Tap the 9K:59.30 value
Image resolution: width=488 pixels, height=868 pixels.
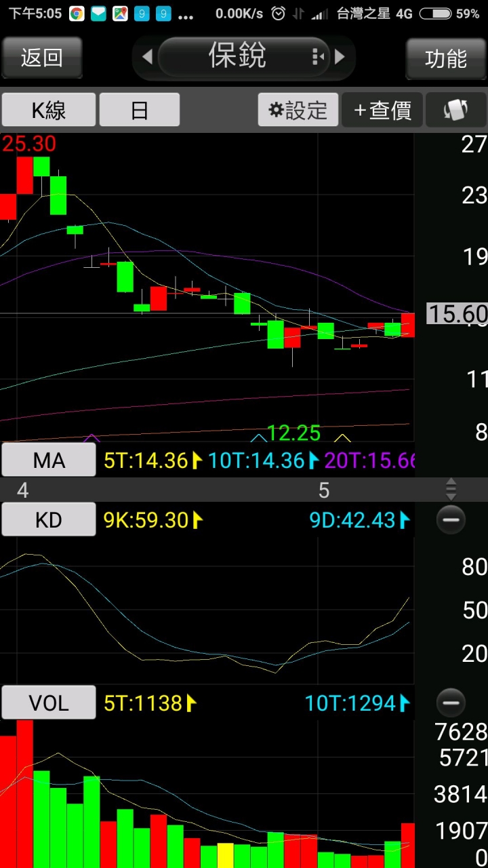[x=153, y=520]
